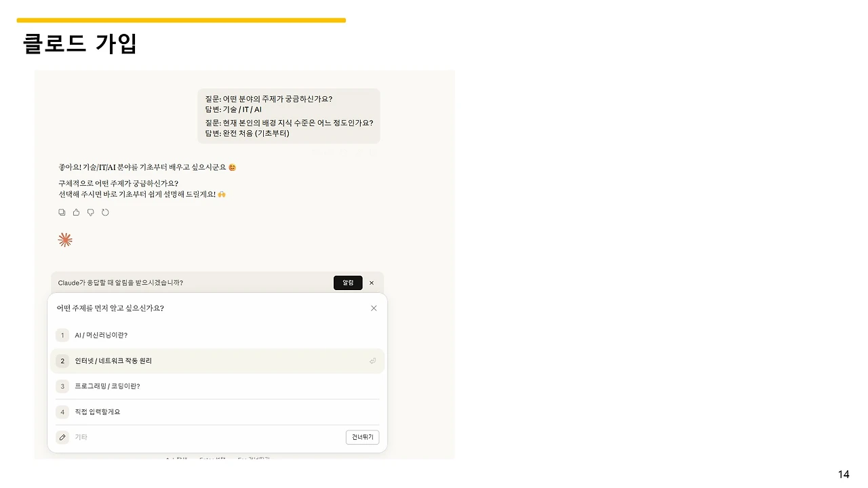Give the reply a thumbs up
The image size is (868, 488).
76,212
